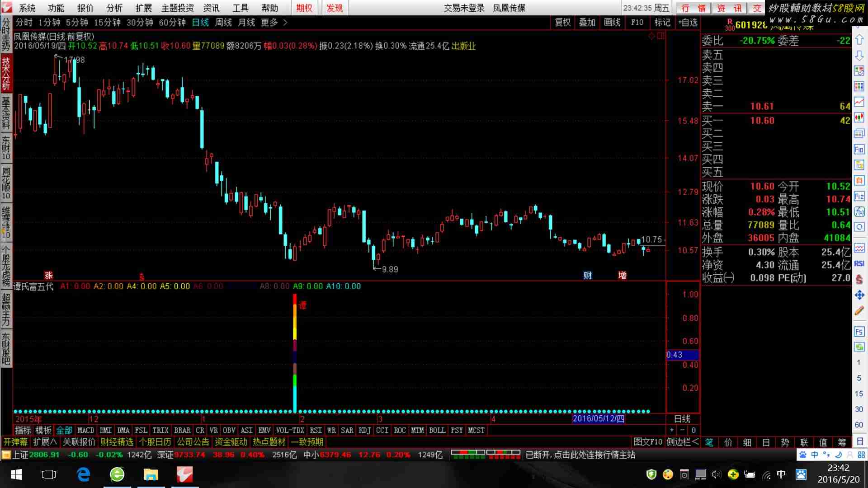Click the candlestick chart icon in right toolbar
Image resolution: width=868 pixels, height=488 pixels.
click(x=859, y=117)
